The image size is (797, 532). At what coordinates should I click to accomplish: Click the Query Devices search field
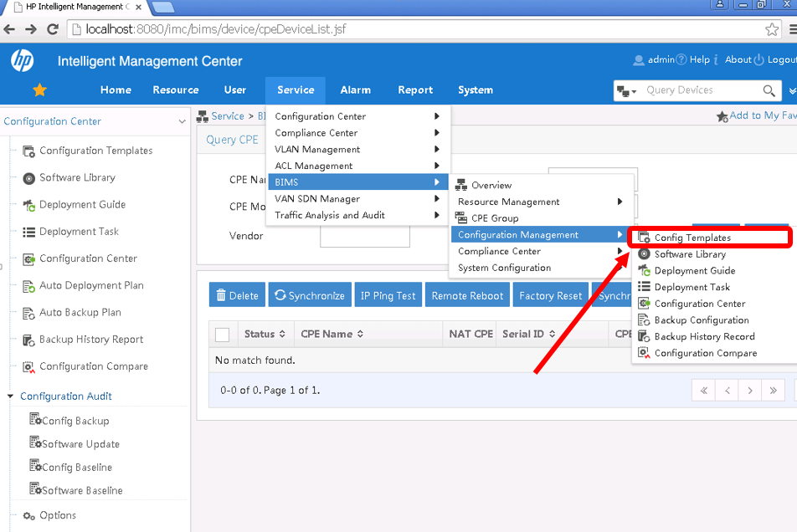702,90
